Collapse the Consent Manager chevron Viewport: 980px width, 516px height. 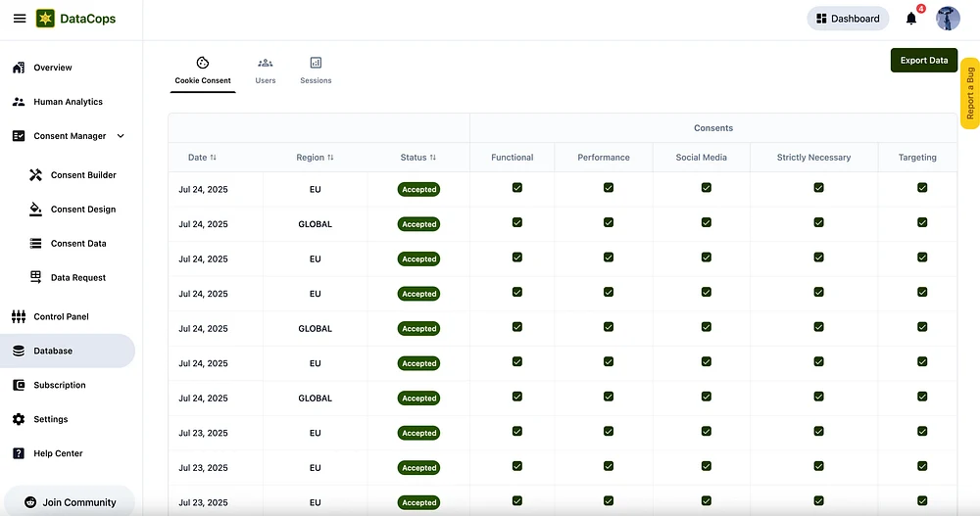(121, 136)
